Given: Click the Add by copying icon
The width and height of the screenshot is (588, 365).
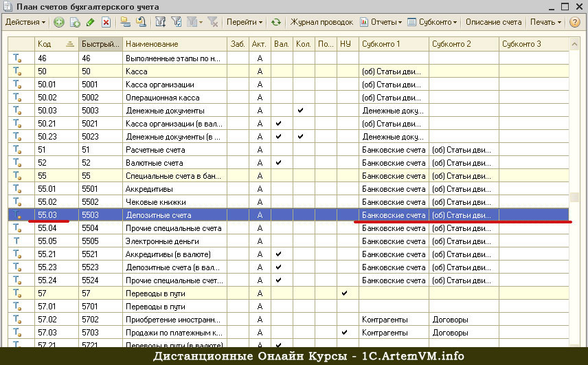Looking at the screenshot, I should pyautogui.click(x=74, y=22).
